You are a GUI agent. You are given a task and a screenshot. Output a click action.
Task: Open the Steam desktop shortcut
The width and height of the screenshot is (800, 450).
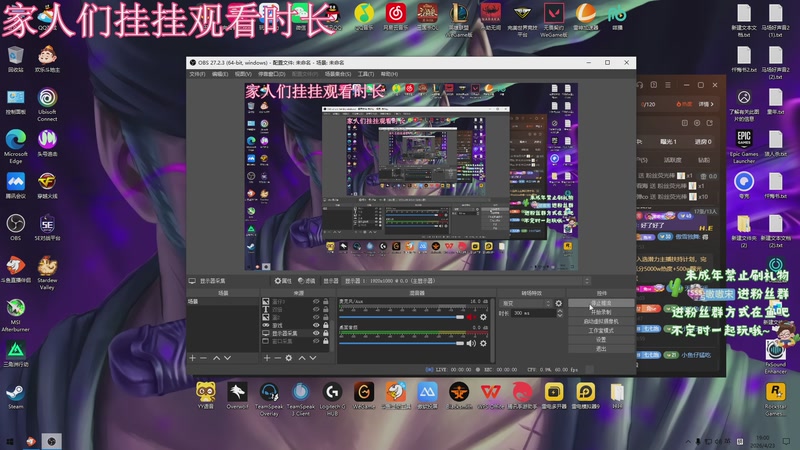(x=15, y=396)
